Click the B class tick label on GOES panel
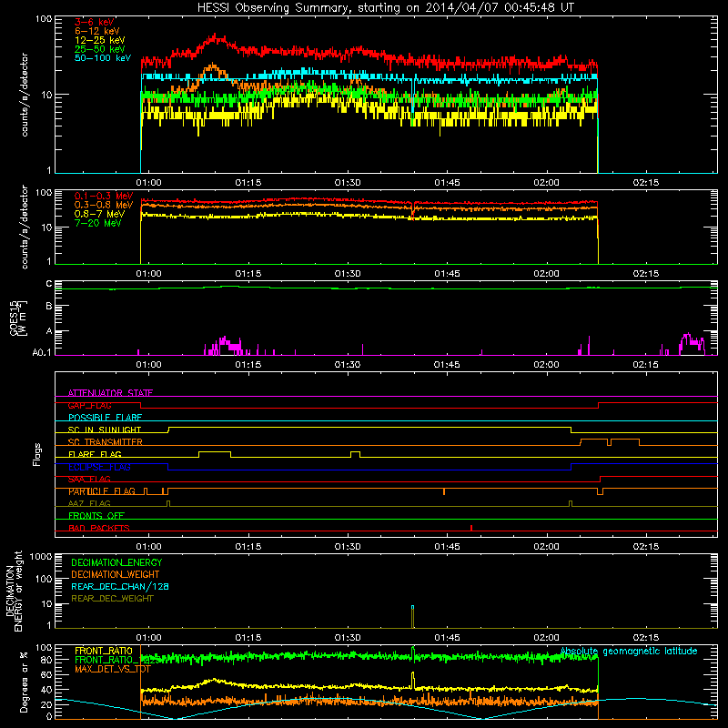 tap(49, 306)
